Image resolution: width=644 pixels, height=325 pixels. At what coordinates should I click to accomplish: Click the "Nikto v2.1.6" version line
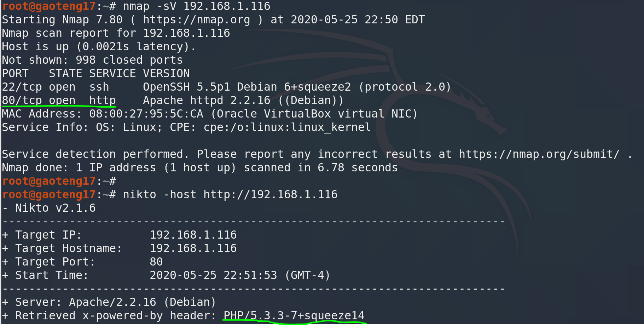55,208
